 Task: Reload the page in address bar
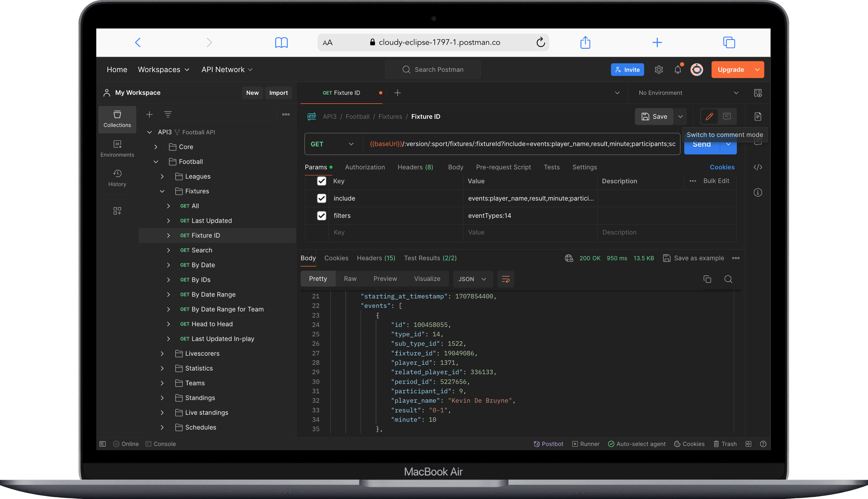tap(540, 42)
